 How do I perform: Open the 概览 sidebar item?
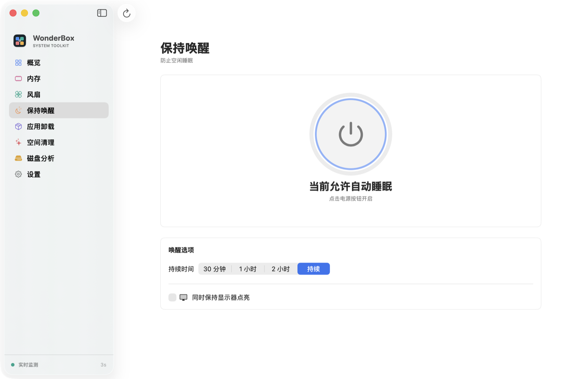point(59,63)
